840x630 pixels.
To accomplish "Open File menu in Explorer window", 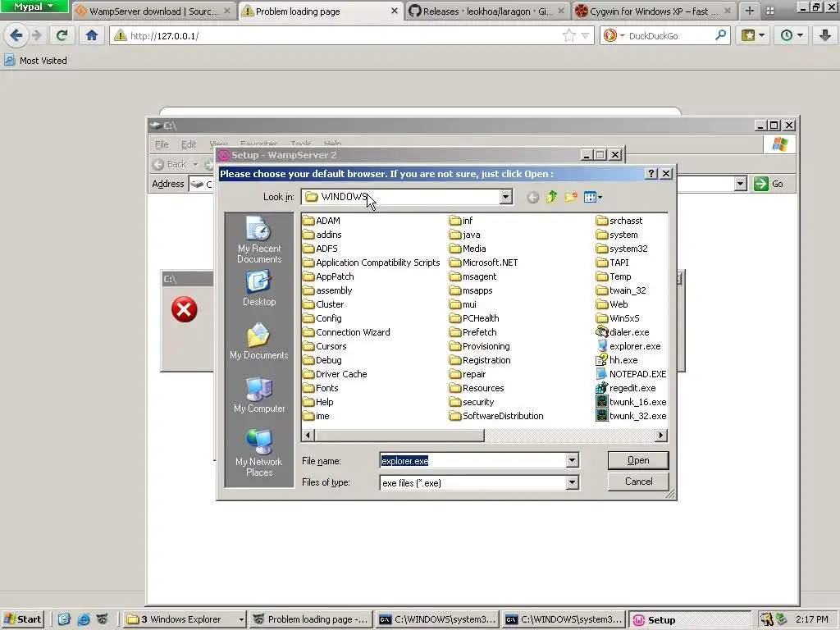I will 162,144.
